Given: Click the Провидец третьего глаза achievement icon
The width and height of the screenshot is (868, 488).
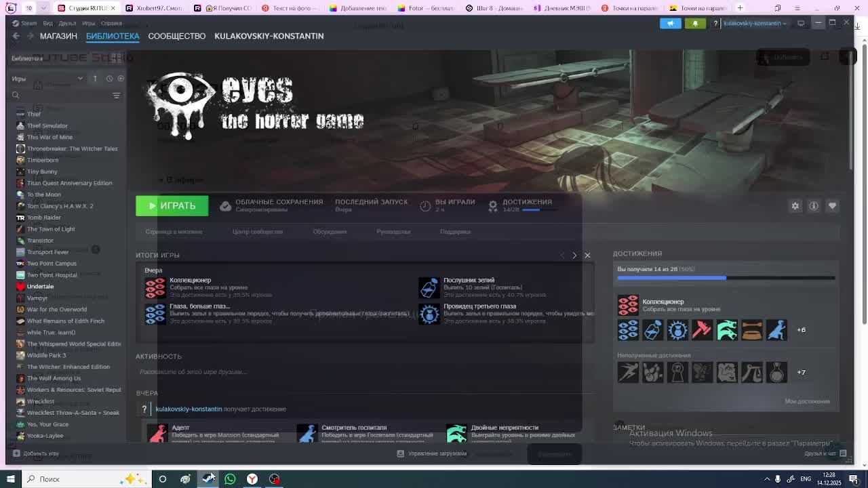Looking at the screenshot, I should coord(429,313).
